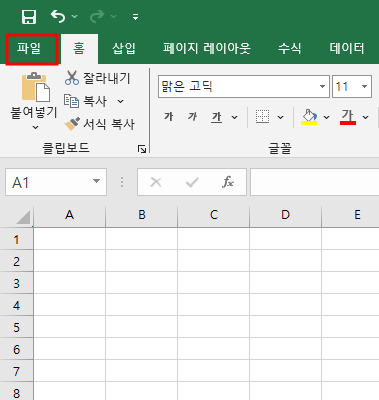This screenshot has height=400, width=379.
Task: Click the formula bar Enter checkmark
Action: pos(192,182)
